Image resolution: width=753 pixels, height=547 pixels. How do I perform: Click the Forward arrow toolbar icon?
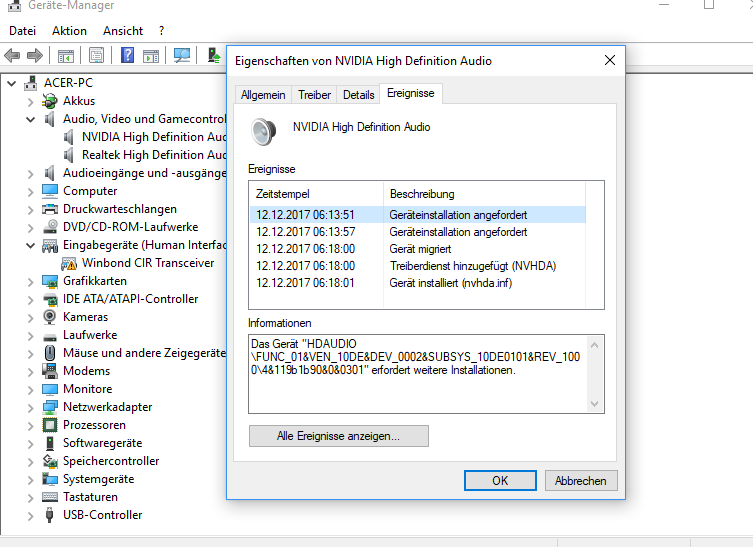(x=35, y=56)
